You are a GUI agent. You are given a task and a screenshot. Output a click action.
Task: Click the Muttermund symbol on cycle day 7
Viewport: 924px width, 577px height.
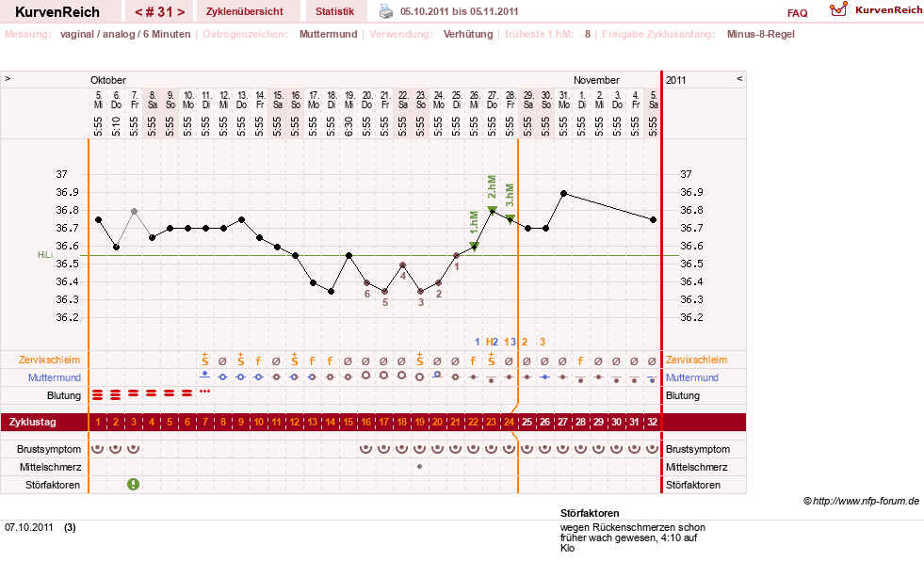point(204,375)
